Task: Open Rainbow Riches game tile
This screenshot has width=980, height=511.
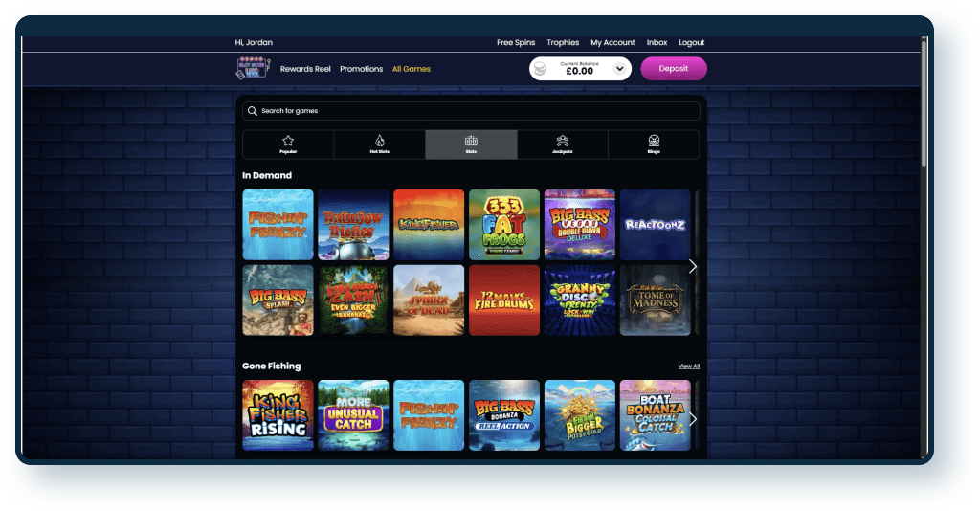Action: pyautogui.click(x=353, y=225)
